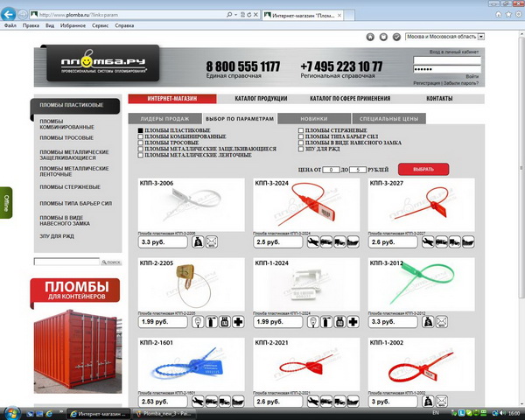This screenshot has height=420, width=525.
Task: Switch to the Лидеры продаж tab
Action: (x=164, y=119)
